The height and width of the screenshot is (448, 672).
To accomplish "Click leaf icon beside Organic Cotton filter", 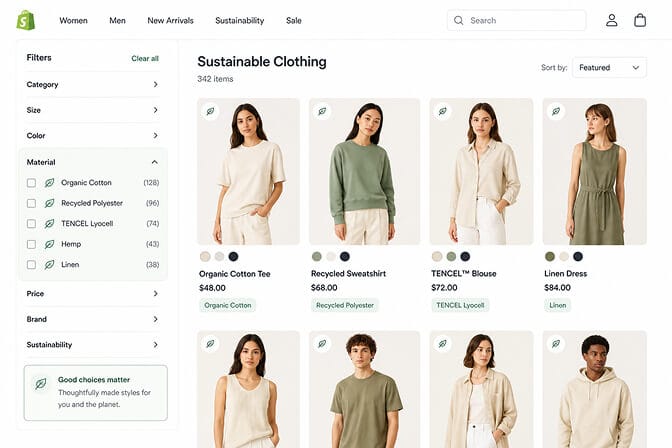I will [x=49, y=183].
